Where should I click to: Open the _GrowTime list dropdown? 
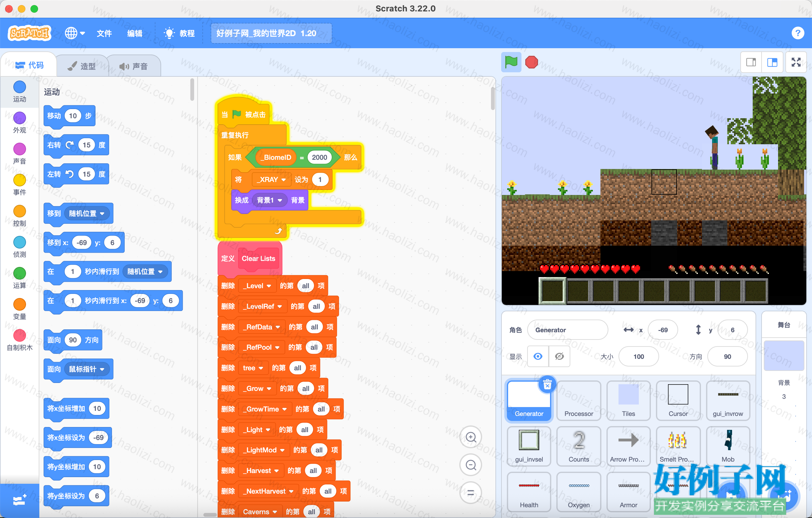pos(265,409)
